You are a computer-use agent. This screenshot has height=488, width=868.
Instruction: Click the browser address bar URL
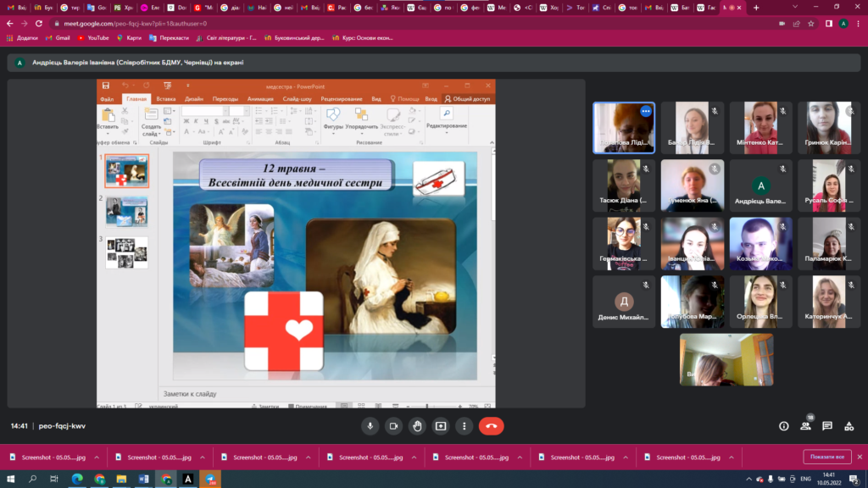point(136,24)
